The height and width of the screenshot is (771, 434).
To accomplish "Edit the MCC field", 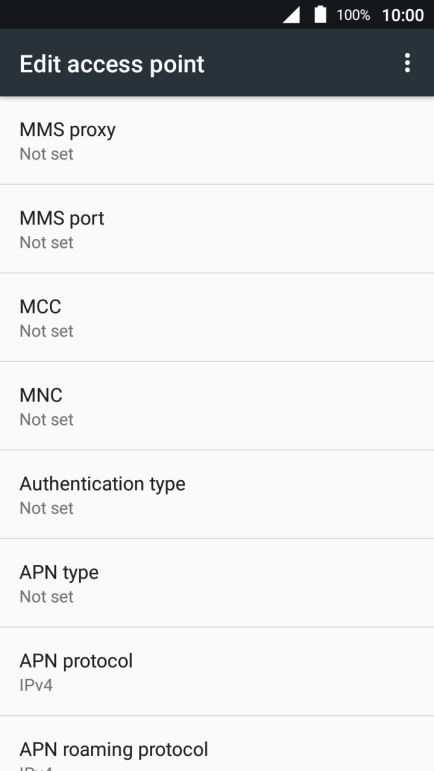I will [217, 318].
